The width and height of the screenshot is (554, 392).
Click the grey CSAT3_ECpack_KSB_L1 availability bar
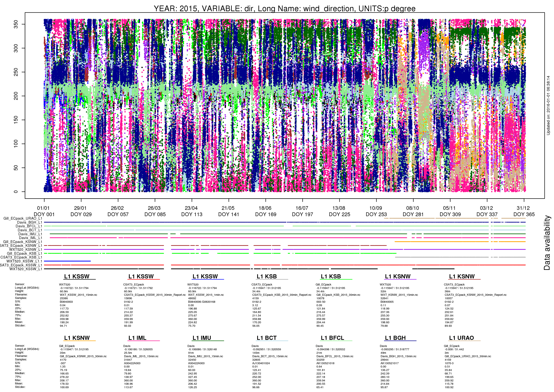[x=460, y=257]
